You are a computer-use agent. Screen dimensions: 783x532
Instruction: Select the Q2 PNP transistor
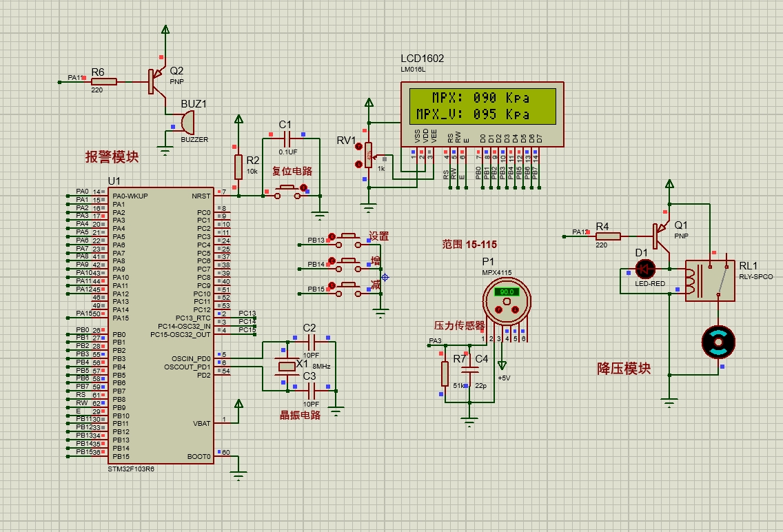pos(156,81)
